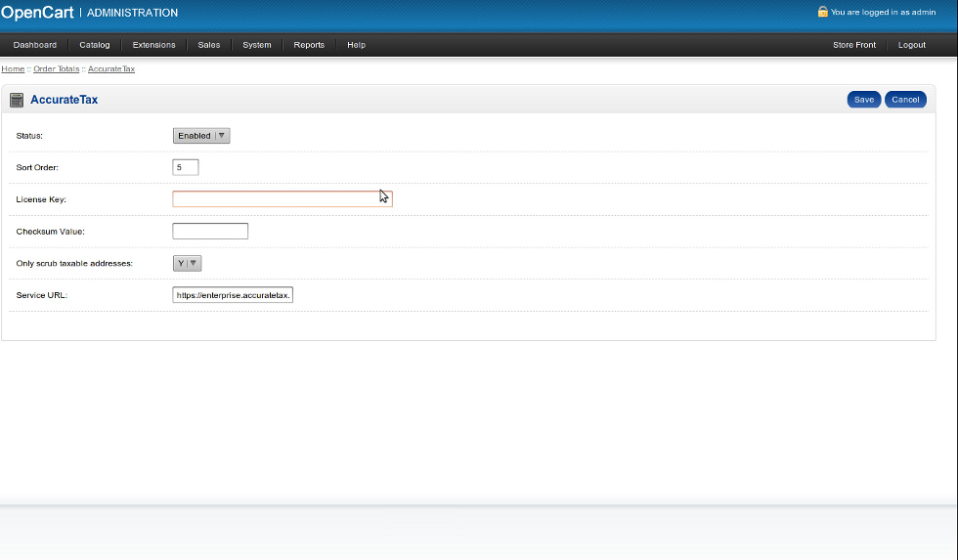Open the Extensions menu
958x560 pixels.
click(x=154, y=45)
